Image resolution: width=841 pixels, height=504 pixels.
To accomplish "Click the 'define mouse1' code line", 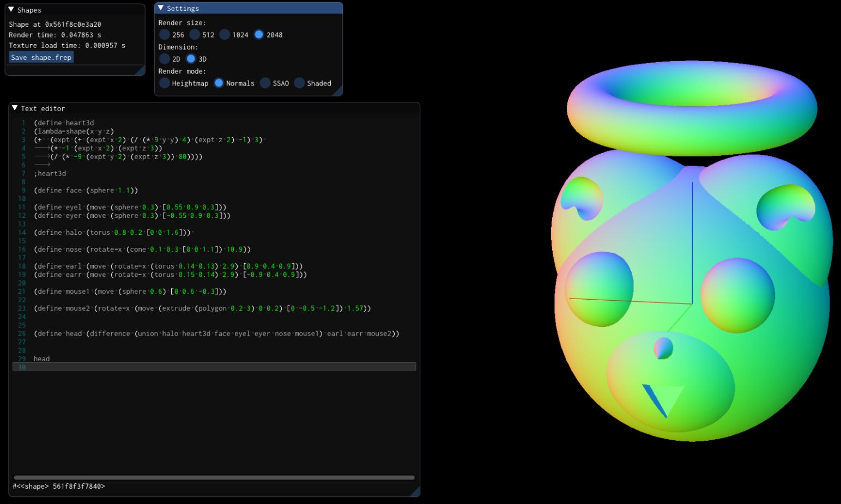I will pyautogui.click(x=130, y=292).
